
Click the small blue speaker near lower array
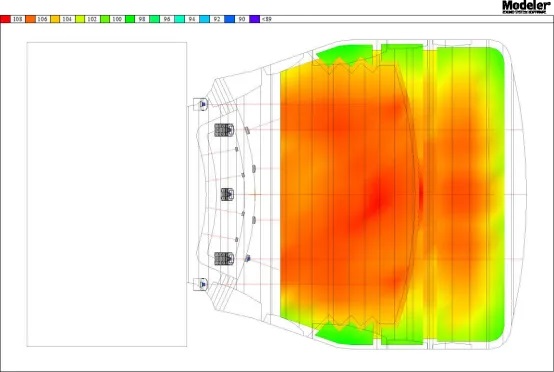(x=248, y=259)
